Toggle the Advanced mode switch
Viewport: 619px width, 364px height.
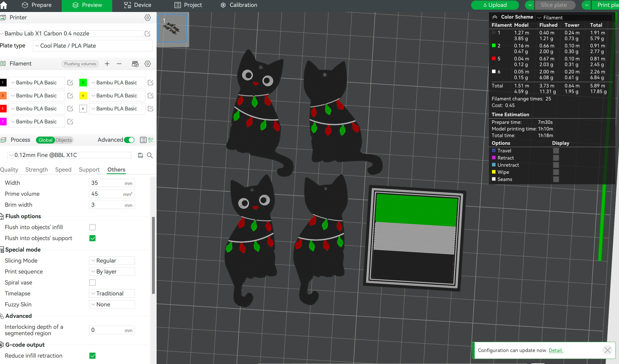coord(129,140)
